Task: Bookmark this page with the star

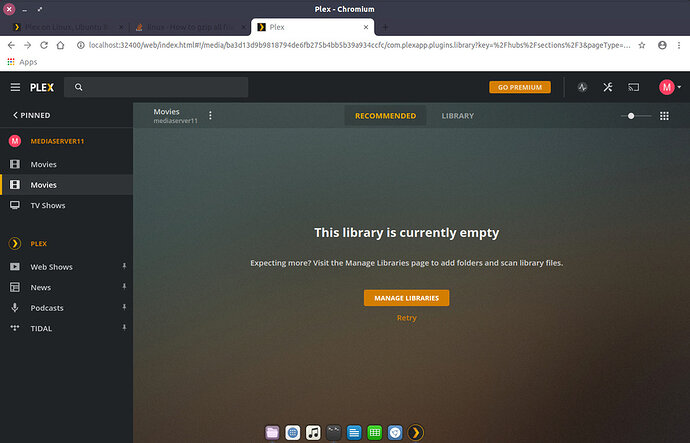Action: click(642, 45)
